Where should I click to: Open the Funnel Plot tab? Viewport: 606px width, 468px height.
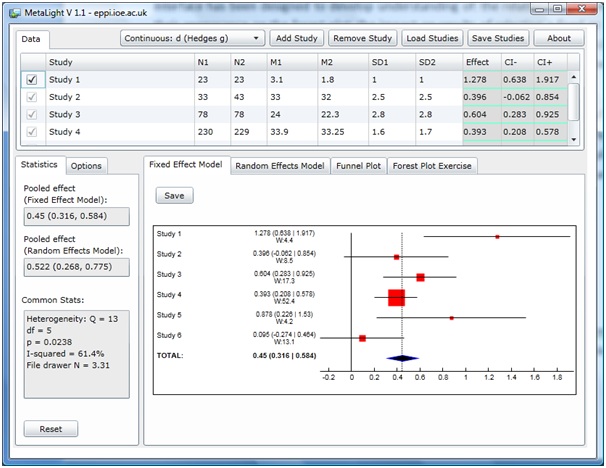(357, 166)
